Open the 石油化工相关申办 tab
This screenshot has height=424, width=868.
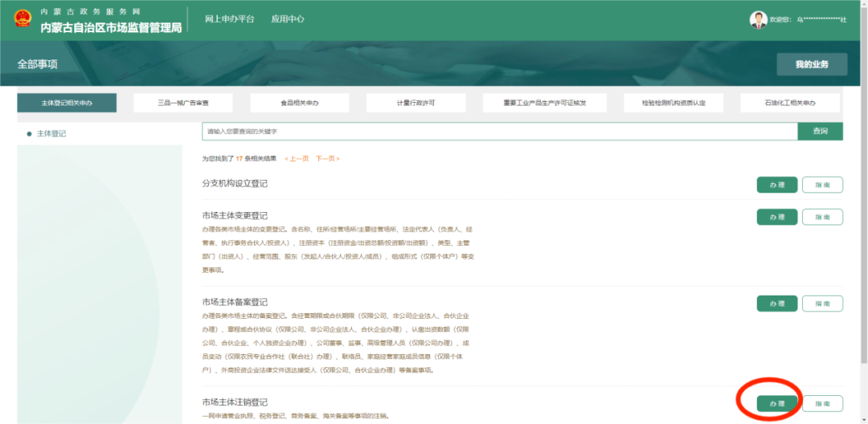click(x=790, y=103)
